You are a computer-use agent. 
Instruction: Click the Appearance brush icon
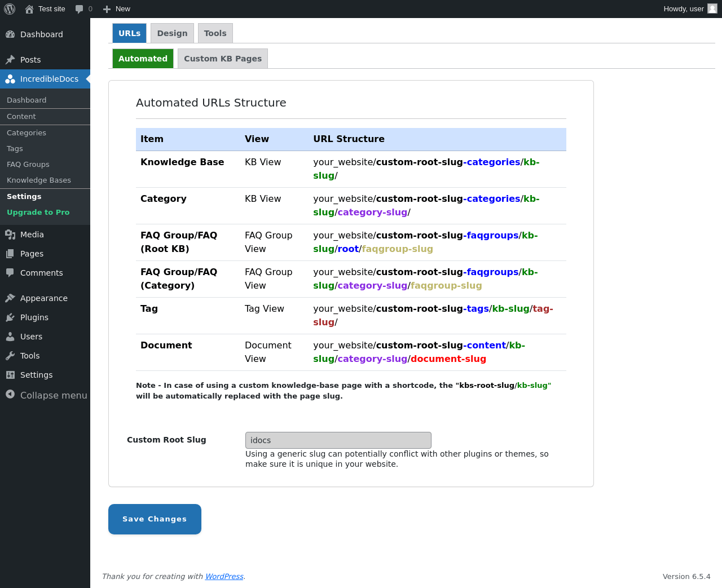pos(10,298)
